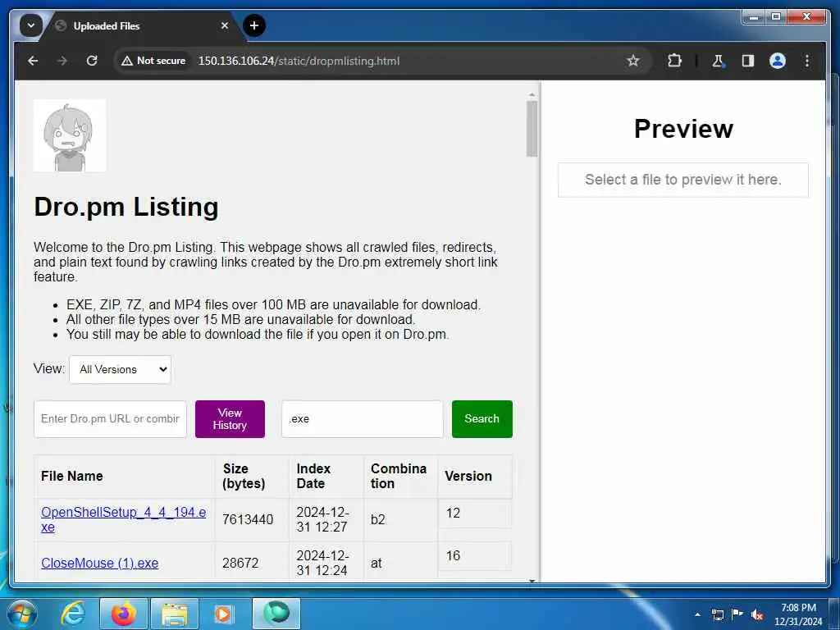
Task: Open the All Versions view dropdown
Action: pyautogui.click(x=120, y=369)
